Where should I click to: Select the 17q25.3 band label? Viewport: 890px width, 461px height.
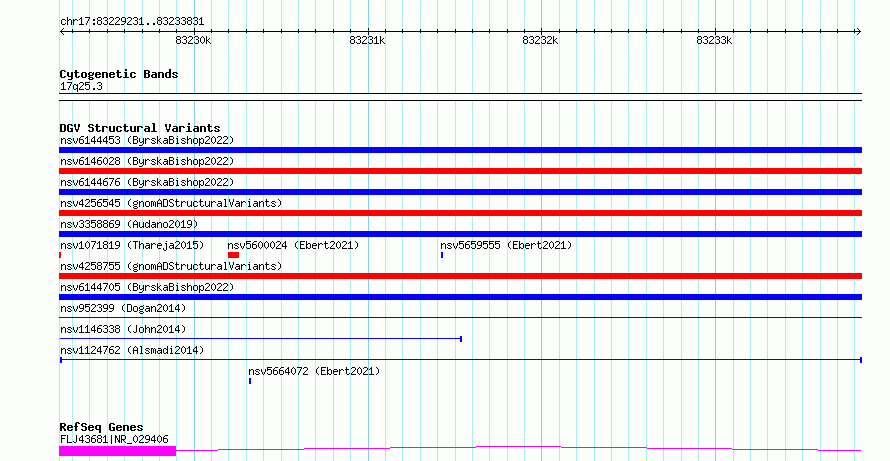coord(81,87)
